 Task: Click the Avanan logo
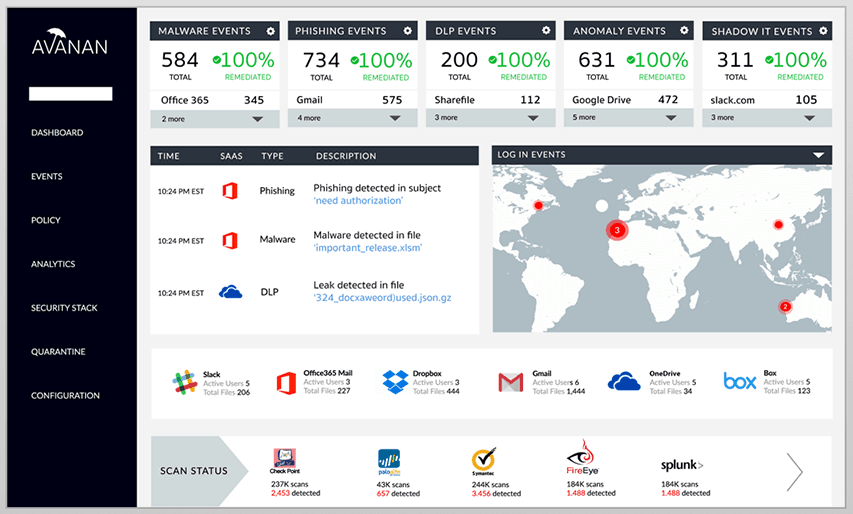pos(70,42)
